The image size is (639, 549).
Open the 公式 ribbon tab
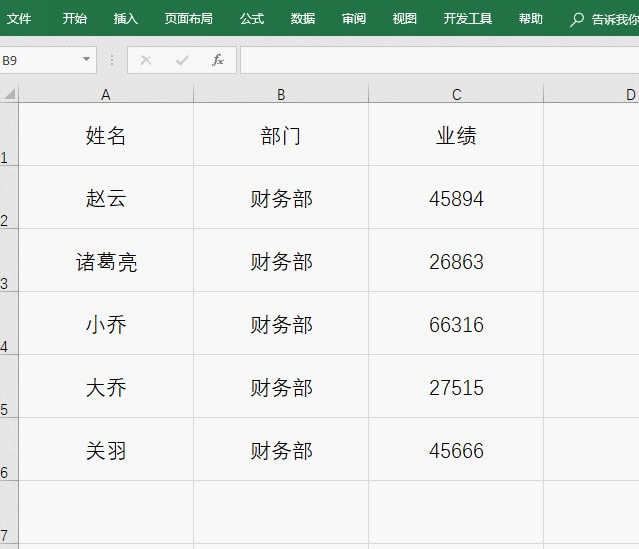click(252, 19)
